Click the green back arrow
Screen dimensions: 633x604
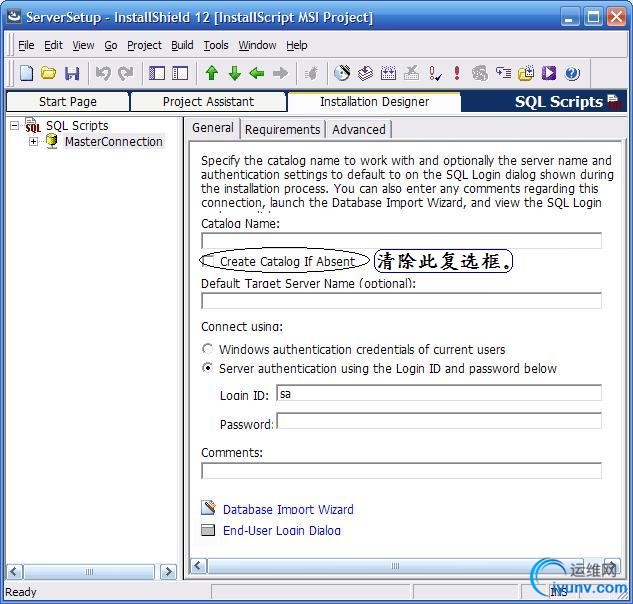[x=257, y=73]
